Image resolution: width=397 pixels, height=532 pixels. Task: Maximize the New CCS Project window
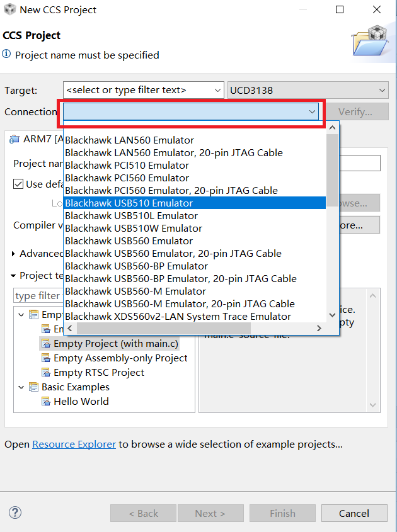[340, 9]
